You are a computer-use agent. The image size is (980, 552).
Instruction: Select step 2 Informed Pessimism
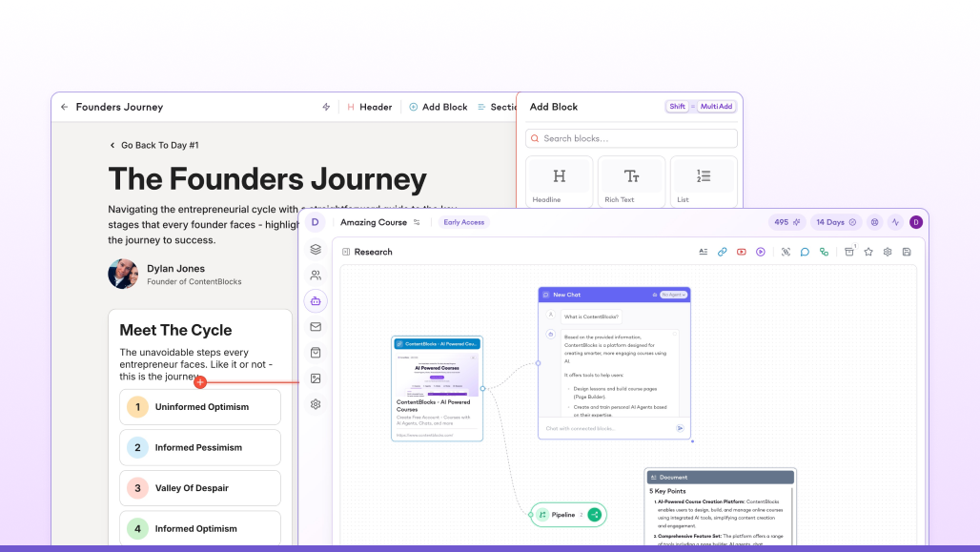click(200, 447)
